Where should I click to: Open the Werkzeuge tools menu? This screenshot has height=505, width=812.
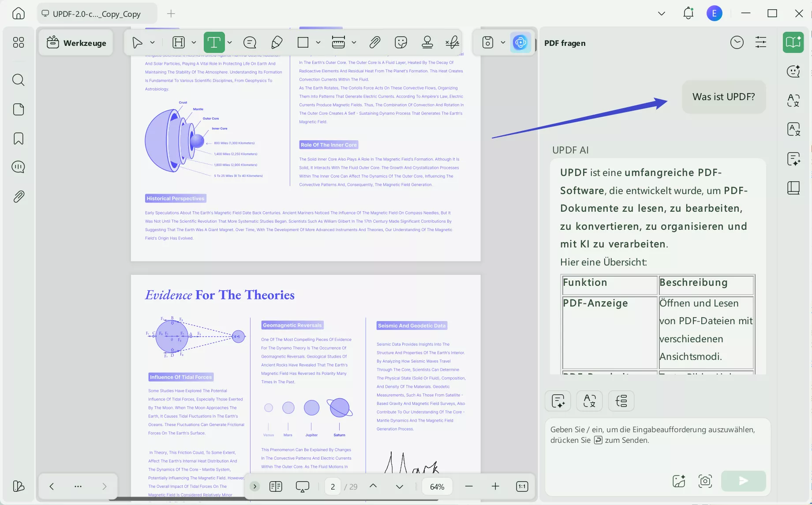point(76,43)
